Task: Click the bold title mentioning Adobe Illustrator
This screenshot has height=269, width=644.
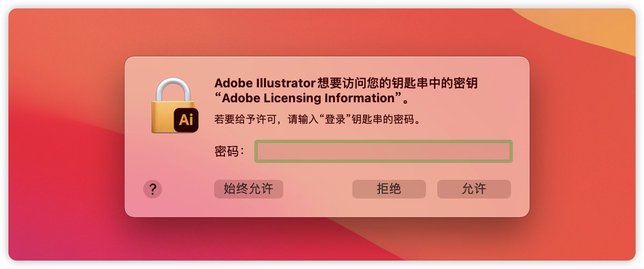Action: pos(346,91)
